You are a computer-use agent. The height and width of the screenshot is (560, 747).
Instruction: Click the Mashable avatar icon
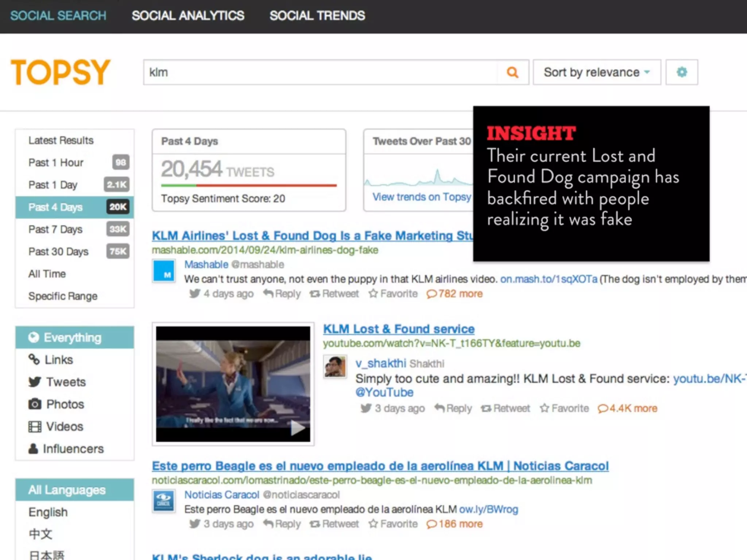pyautogui.click(x=164, y=271)
